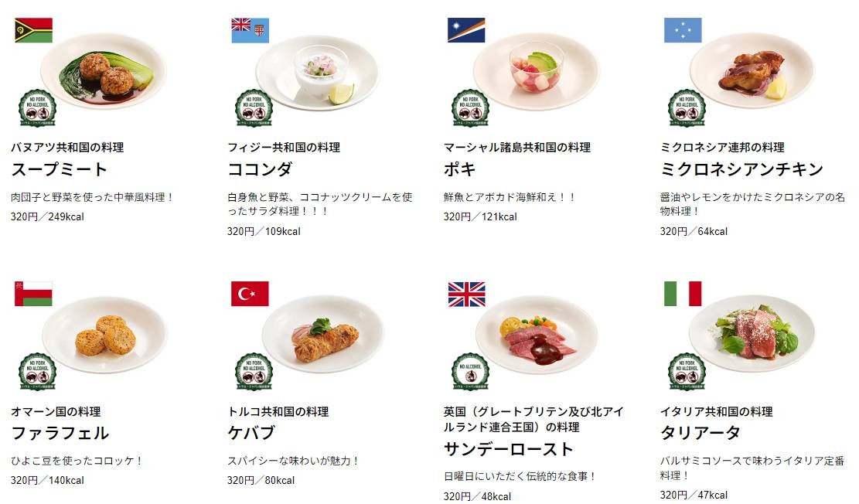
Task: Click the サンデーロースト dish title
Action: click(509, 448)
